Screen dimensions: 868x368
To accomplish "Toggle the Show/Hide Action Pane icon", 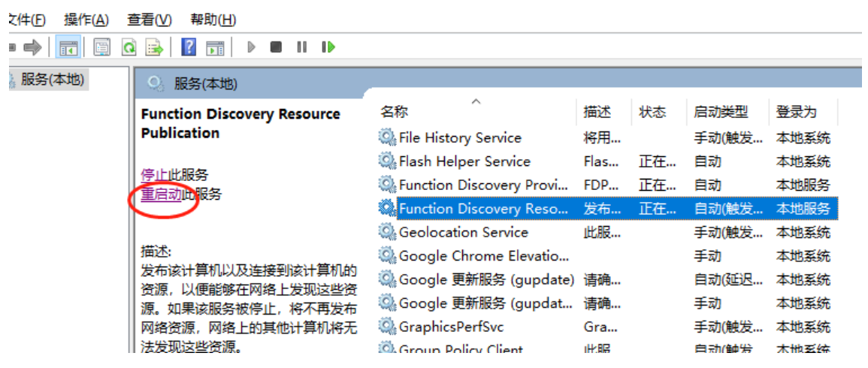I will [x=215, y=47].
